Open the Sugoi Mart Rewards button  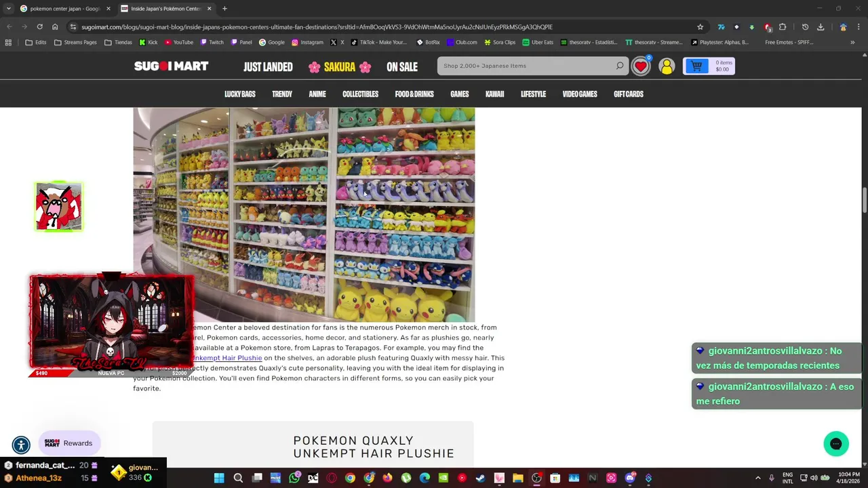pos(69,443)
